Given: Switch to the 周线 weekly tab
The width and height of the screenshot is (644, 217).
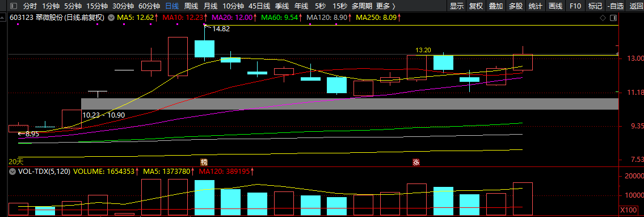Looking at the screenshot, I should [191, 6].
